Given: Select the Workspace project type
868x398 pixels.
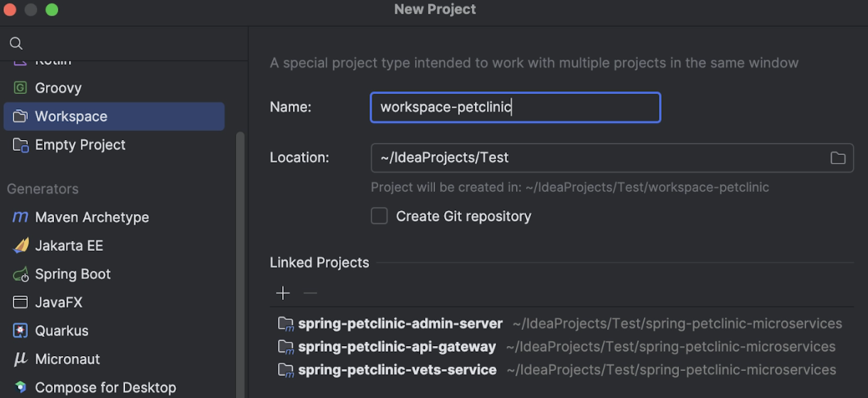Looking at the screenshot, I should [114, 117].
